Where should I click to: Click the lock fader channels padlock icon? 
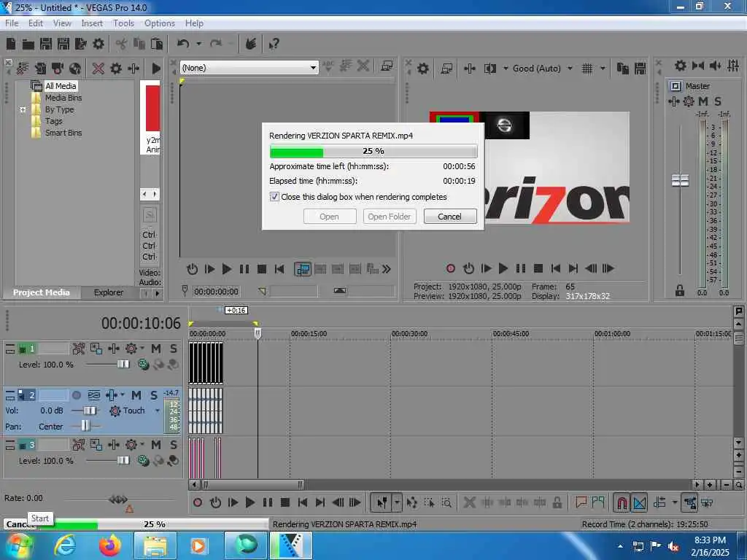680,290
